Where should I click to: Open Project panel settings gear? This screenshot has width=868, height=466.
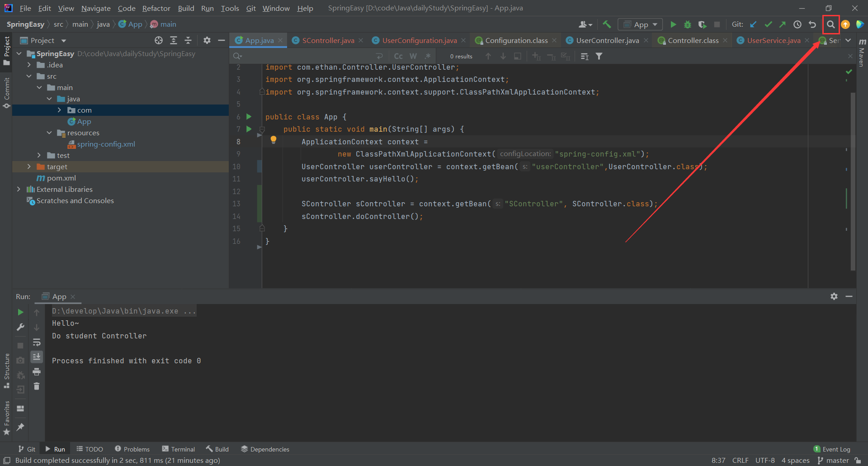click(x=207, y=40)
